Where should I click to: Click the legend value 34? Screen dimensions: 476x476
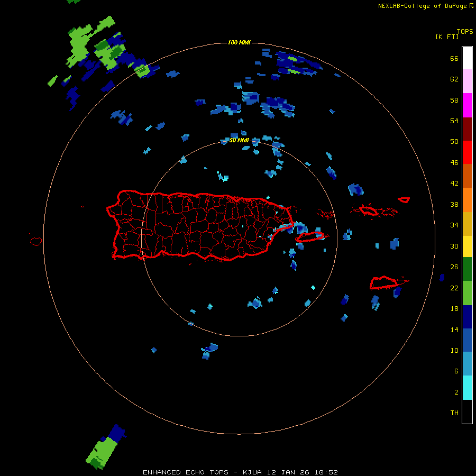pos(454,225)
